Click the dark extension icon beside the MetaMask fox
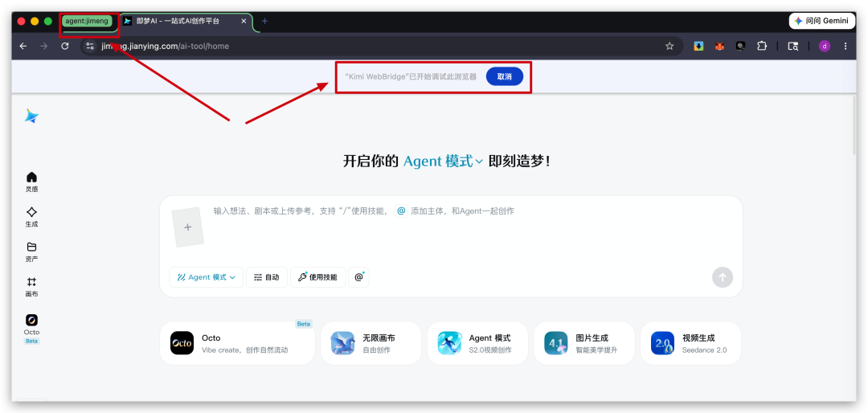 pyautogui.click(x=740, y=46)
